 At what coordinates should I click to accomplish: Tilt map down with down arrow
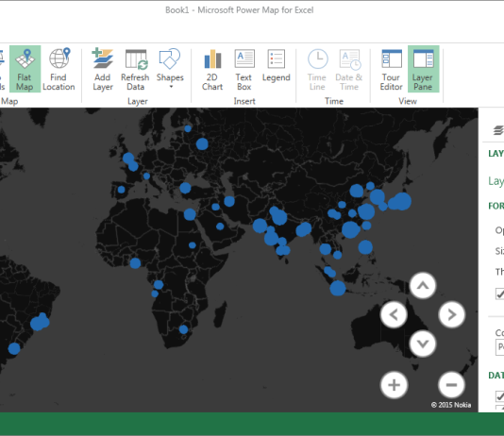[423, 344]
